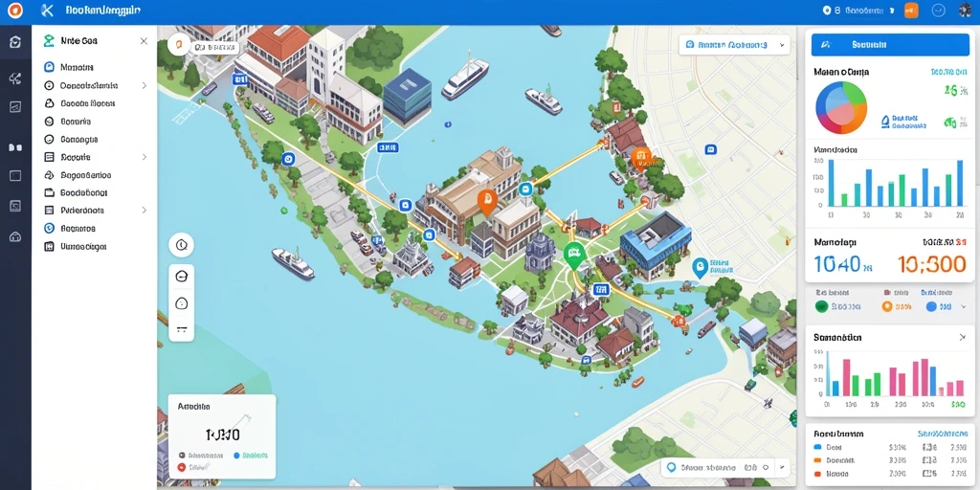
Task: Select the last item in left menu list
Action: (96, 247)
